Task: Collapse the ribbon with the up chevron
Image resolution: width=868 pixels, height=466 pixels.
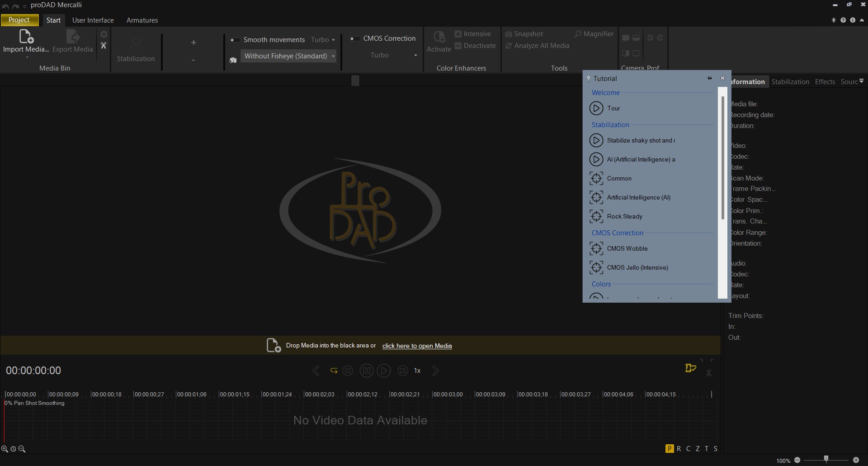Action: [862, 20]
